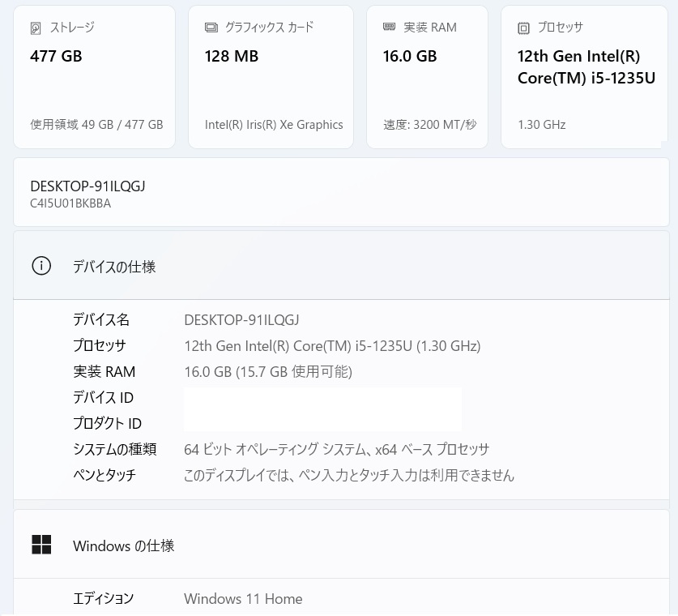This screenshot has width=678, height=616.
Task: Click the 16.0 GB RAM value in the top card
Action: [410, 56]
